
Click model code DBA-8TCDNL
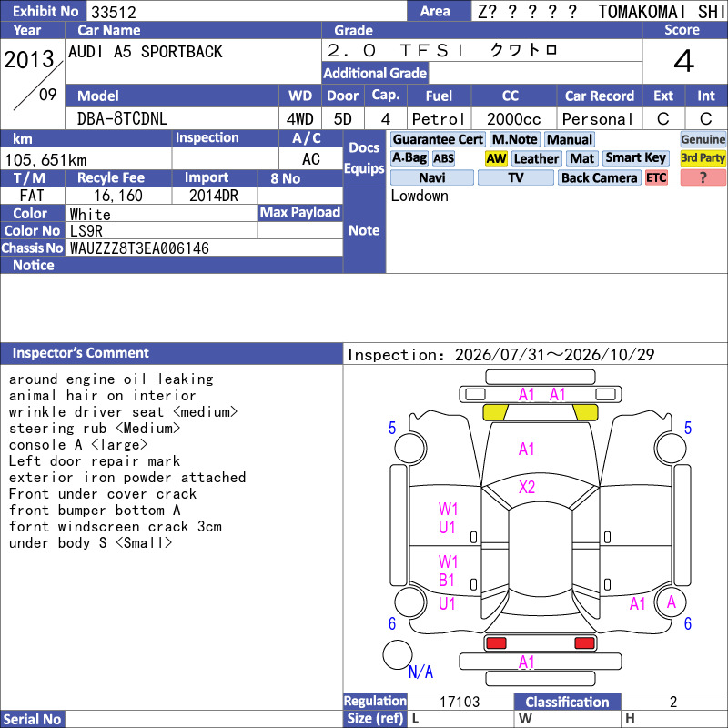tap(122, 119)
